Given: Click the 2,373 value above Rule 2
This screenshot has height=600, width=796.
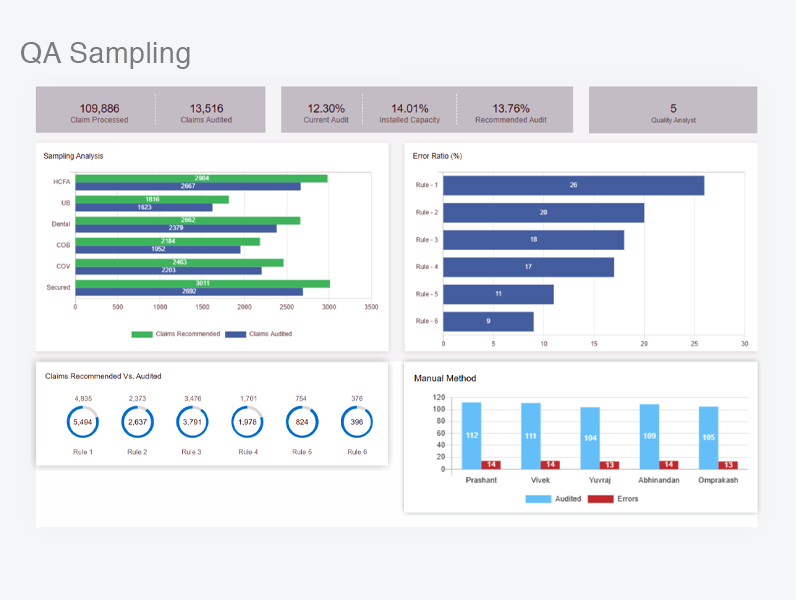Looking at the screenshot, I should click(138, 398).
